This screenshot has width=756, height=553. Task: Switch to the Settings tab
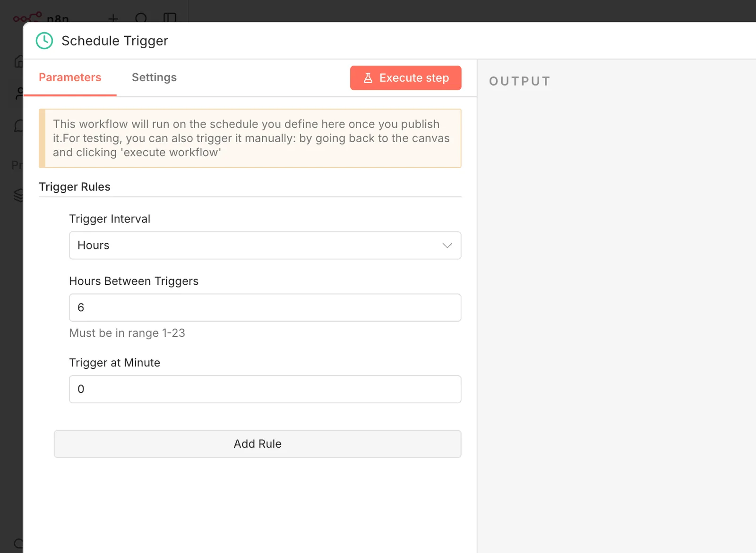coord(154,77)
